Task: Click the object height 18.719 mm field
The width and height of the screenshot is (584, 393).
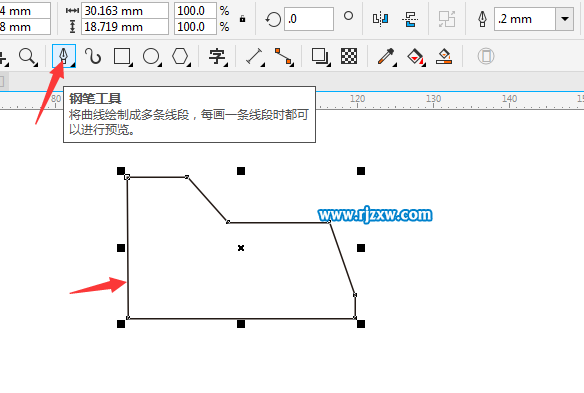Action: pos(125,27)
